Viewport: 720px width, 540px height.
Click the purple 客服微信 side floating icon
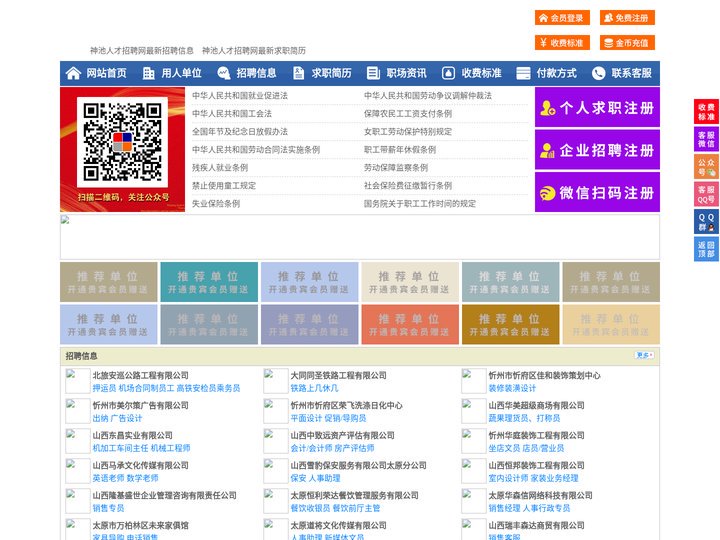pos(706,139)
